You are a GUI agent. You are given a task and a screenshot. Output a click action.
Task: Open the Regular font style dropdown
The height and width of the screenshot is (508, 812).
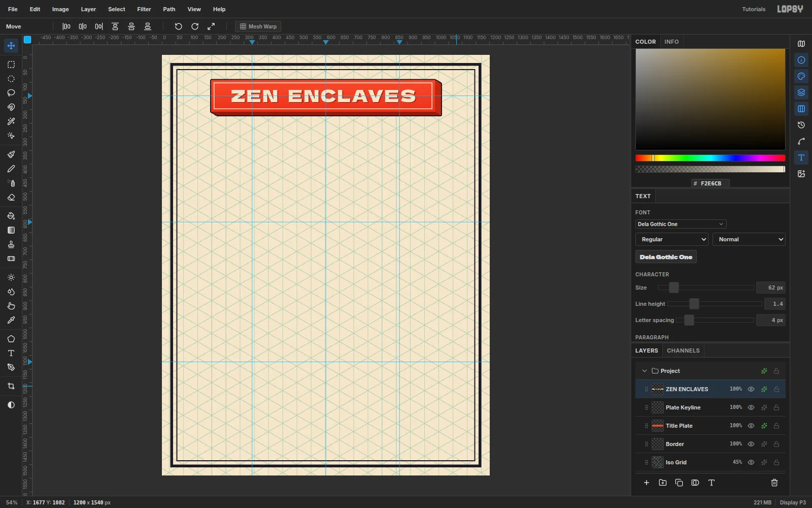(672, 239)
